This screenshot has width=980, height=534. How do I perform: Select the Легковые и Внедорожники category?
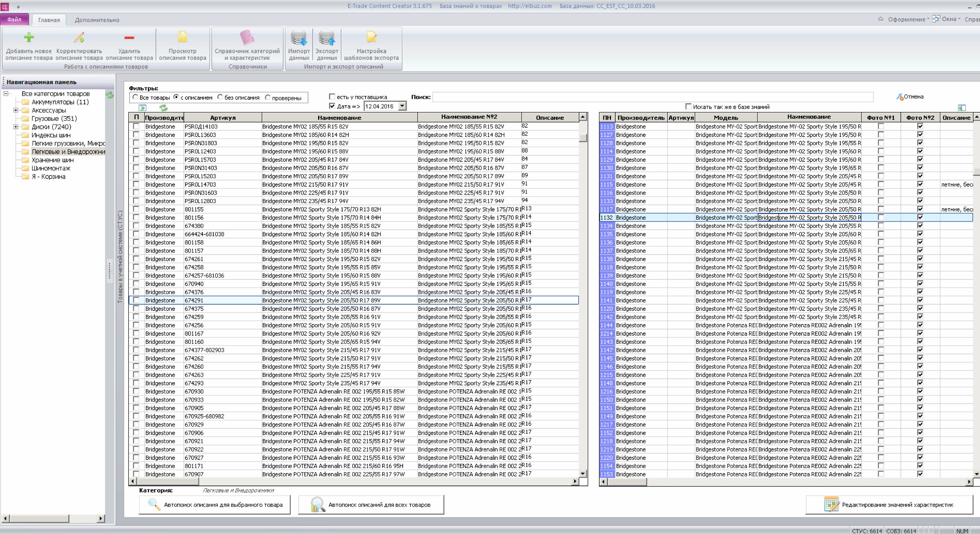point(68,152)
